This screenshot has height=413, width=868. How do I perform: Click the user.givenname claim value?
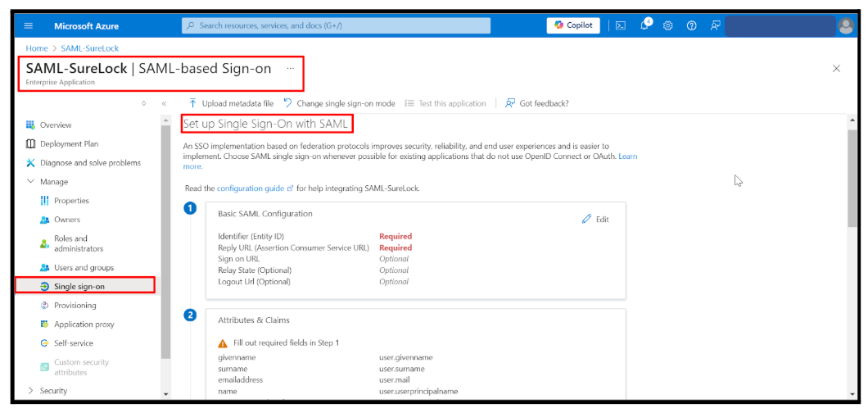[x=406, y=357]
